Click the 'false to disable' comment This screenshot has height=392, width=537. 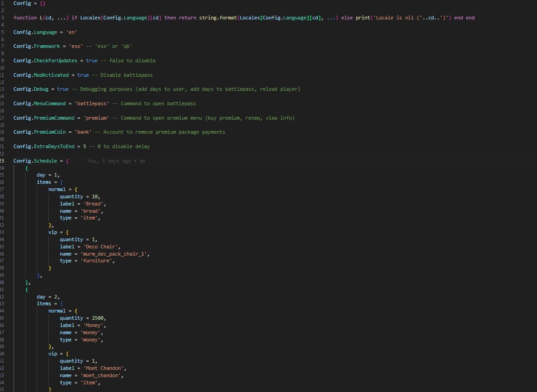click(x=132, y=61)
